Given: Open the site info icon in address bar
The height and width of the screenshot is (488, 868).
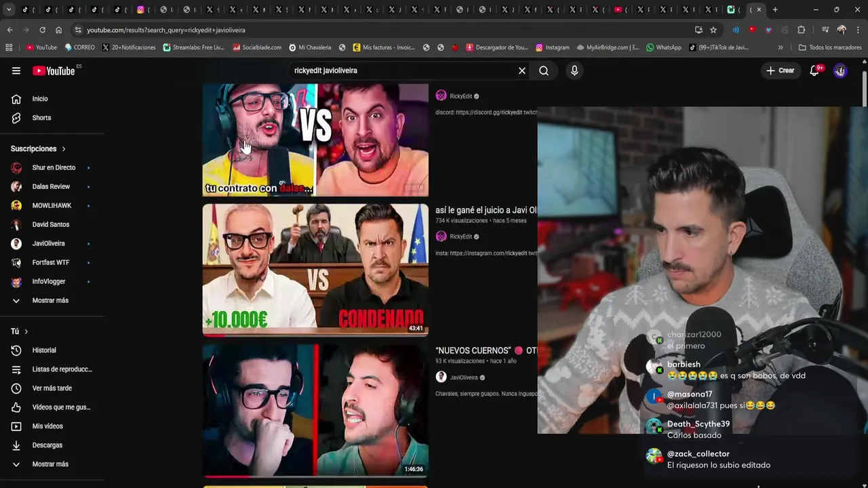Looking at the screenshot, I should [x=78, y=30].
